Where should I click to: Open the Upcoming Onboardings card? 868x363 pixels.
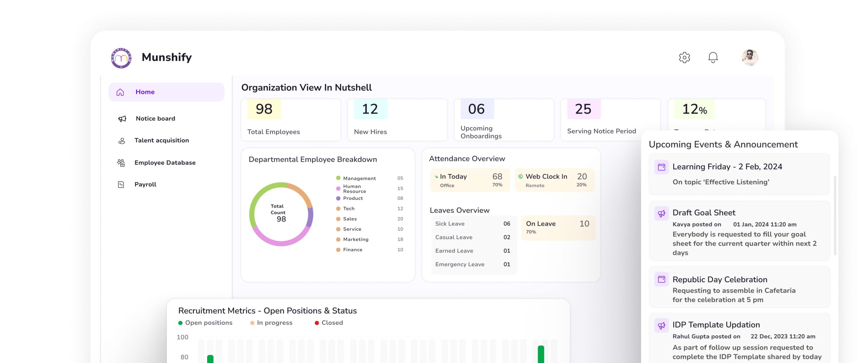coord(504,120)
